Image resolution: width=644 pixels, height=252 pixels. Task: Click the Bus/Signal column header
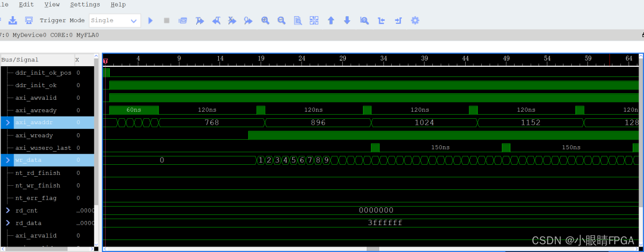point(37,60)
